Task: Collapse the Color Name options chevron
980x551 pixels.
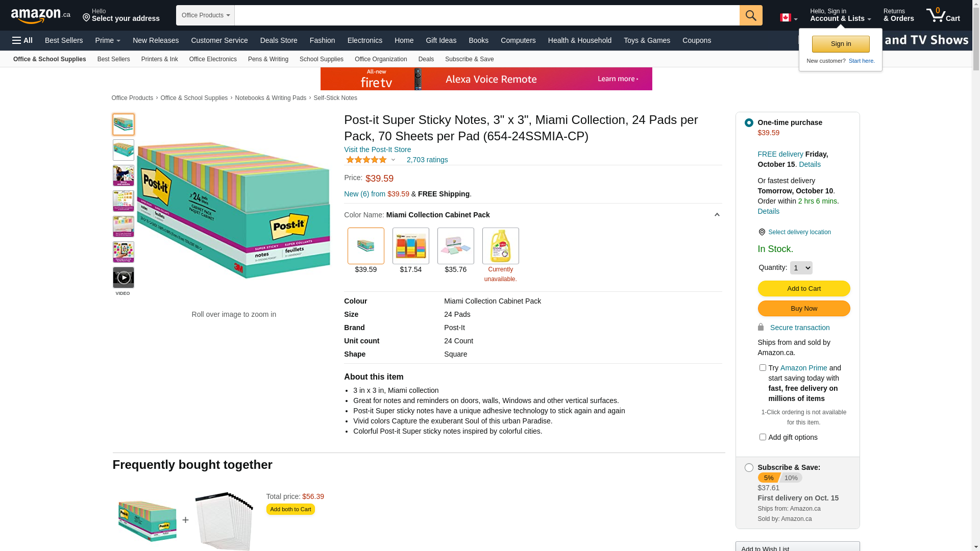Action: point(717,215)
